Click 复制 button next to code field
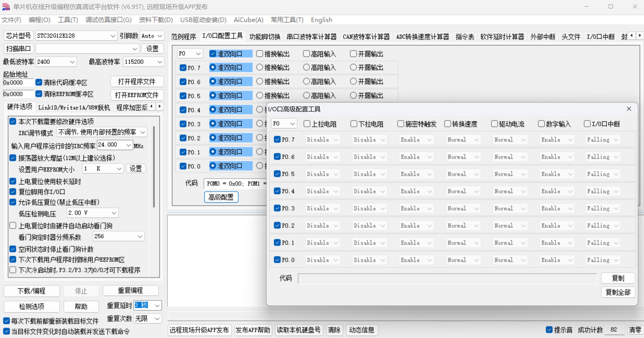Viewport: 644px width, 338px height. click(618, 278)
